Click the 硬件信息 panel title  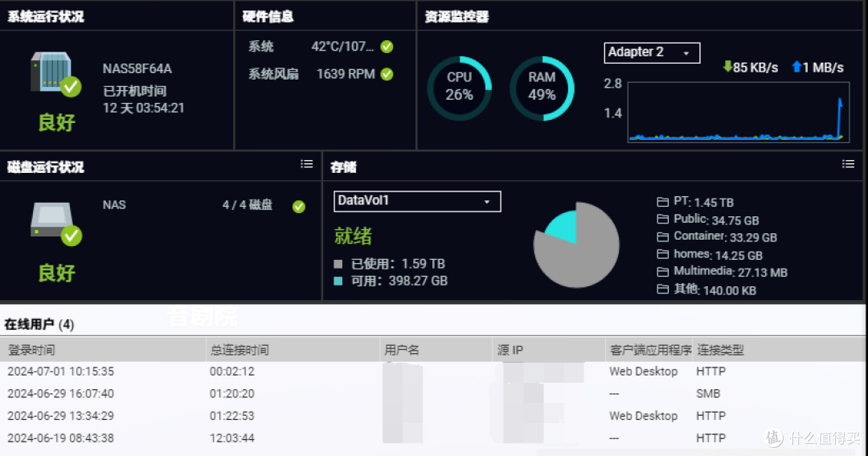point(268,17)
